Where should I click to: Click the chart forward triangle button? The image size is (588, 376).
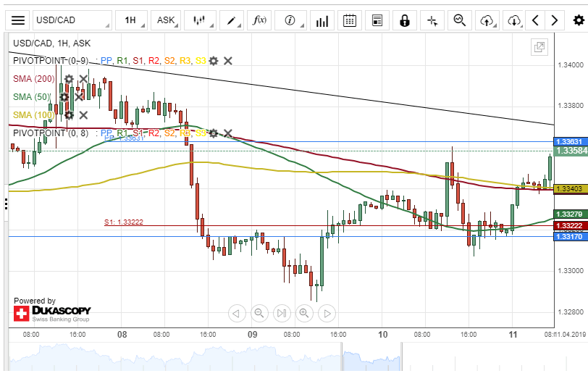[327, 313]
